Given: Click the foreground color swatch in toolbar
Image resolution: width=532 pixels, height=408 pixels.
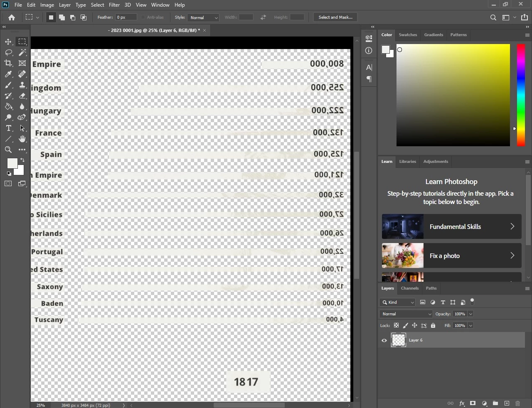Looking at the screenshot, I should click(12, 163).
